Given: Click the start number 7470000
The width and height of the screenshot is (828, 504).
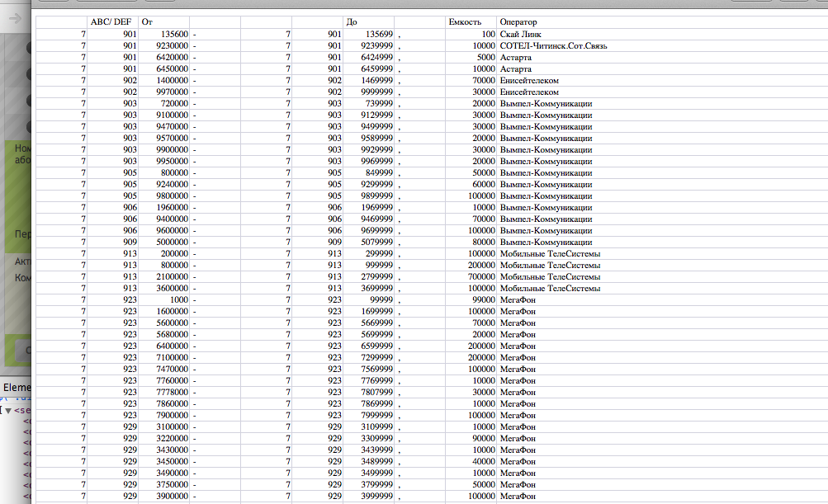Looking at the screenshot, I should pyautogui.click(x=172, y=370).
